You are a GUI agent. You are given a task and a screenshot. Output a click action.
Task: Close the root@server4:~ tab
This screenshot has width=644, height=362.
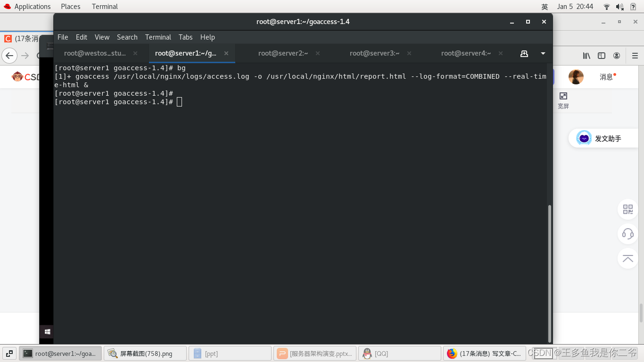point(501,53)
